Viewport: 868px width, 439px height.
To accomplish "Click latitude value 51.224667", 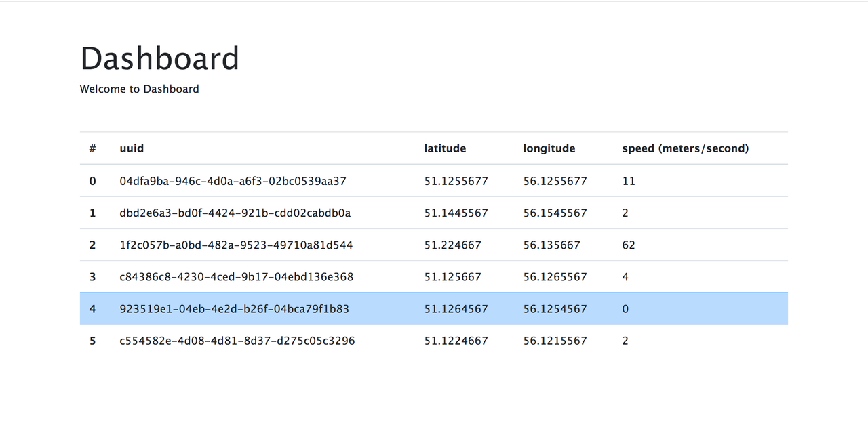I will point(453,245).
